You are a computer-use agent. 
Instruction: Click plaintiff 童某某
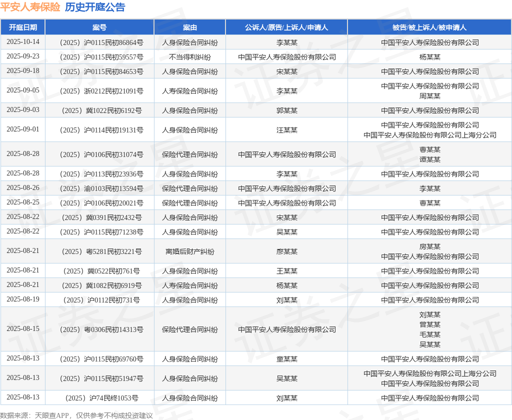[286, 359]
